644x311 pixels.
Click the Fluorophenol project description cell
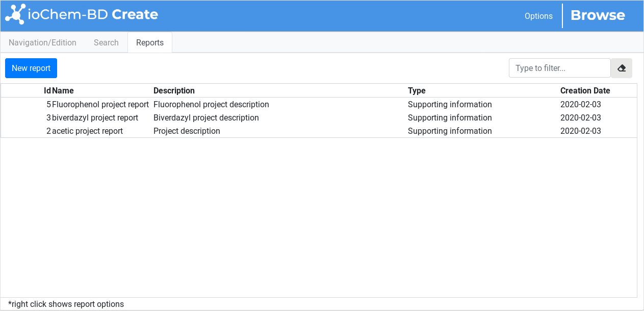[x=211, y=104]
